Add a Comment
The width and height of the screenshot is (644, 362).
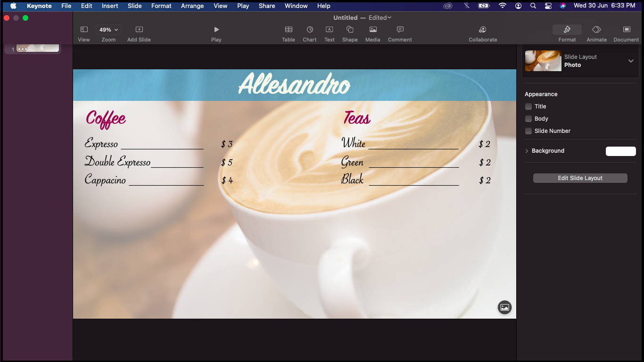pos(399,32)
